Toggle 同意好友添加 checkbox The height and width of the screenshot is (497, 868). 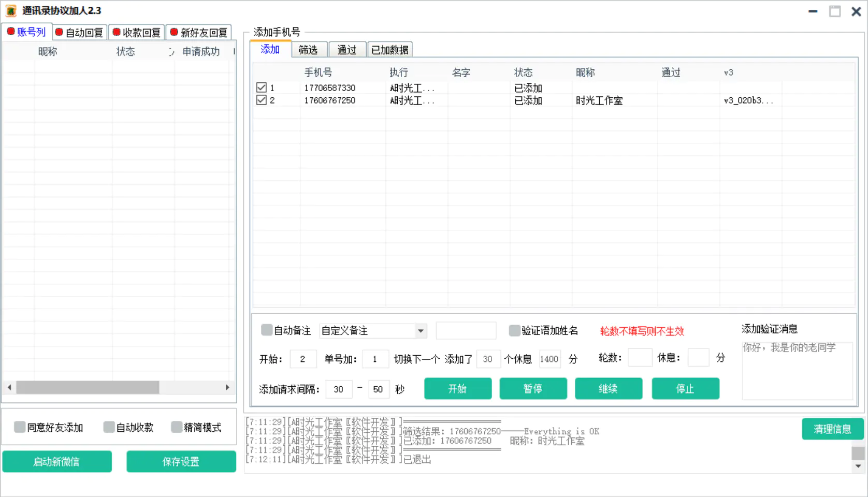tap(20, 427)
